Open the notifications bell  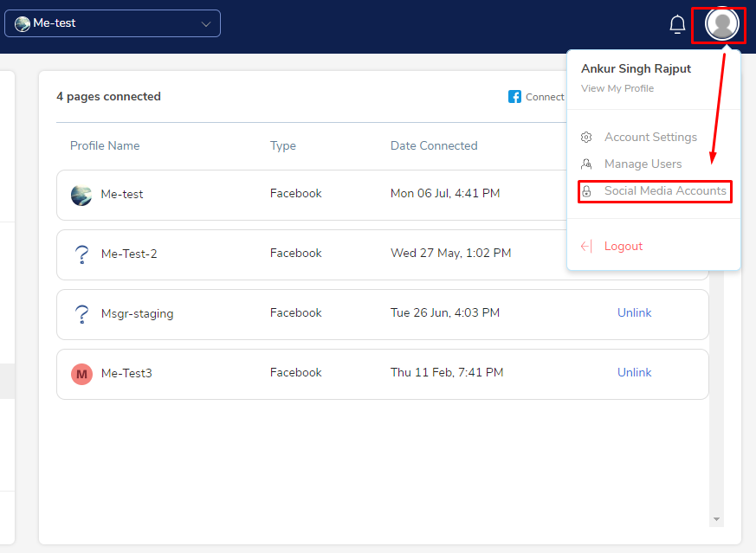pyautogui.click(x=677, y=24)
